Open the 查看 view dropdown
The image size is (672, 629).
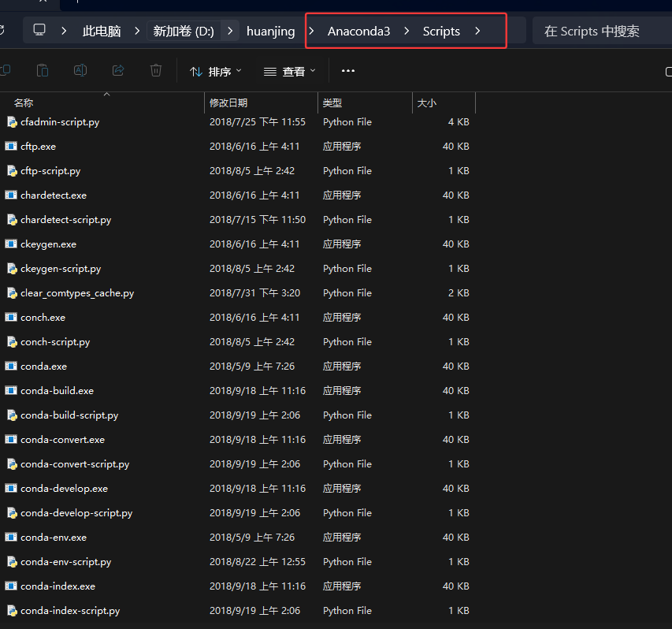(290, 71)
